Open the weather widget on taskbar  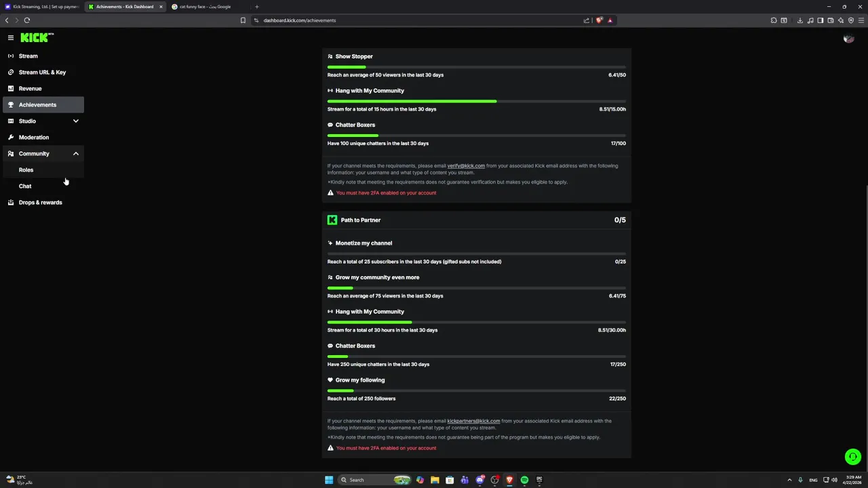(19, 480)
